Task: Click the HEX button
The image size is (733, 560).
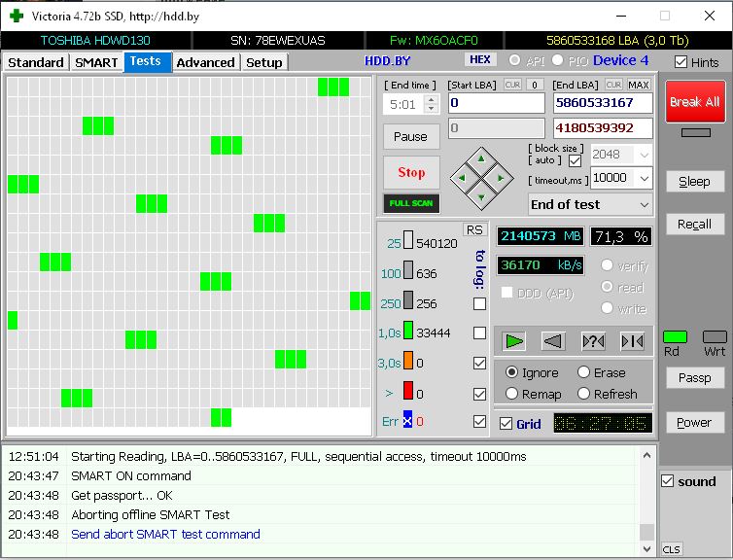Action: click(x=479, y=59)
